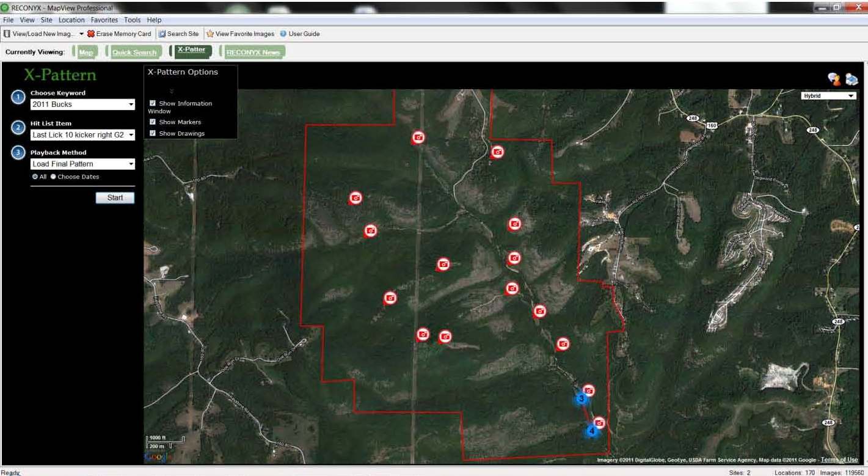Viewport: 868px width, 476px height.
Task: Collapse the X-Pattern Options panel chevron
Action: coord(172,91)
